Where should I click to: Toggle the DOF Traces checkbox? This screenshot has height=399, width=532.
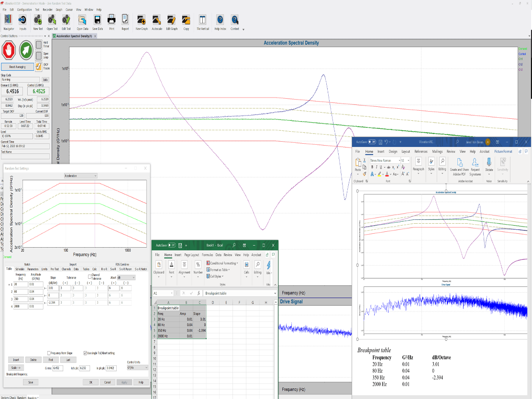[x=39, y=66]
